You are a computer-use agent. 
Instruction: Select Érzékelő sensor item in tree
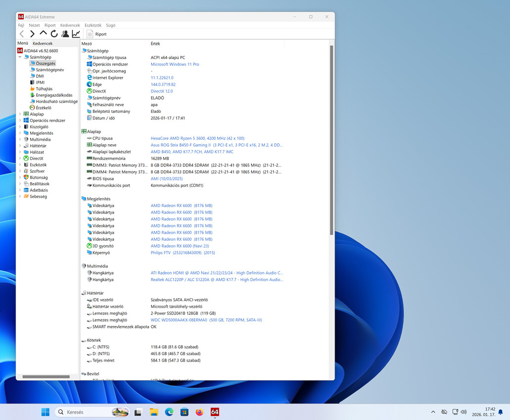43,107
